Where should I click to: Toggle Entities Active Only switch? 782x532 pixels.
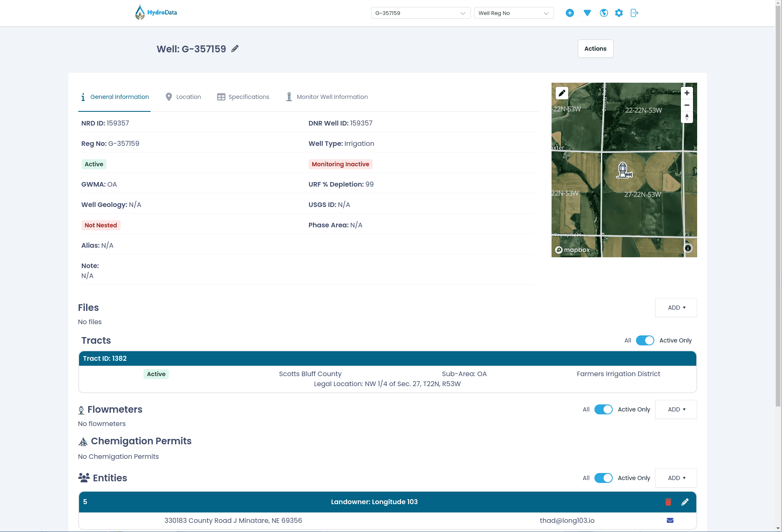click(x=603, y=478)
